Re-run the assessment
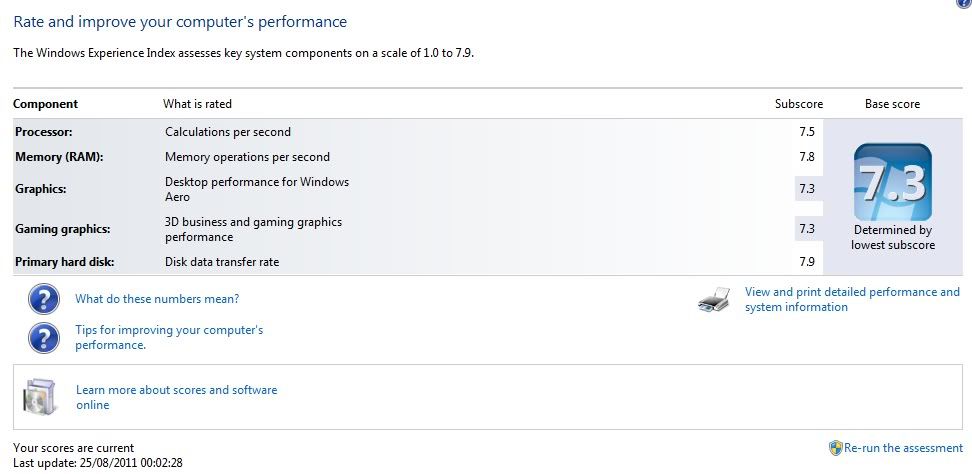Viewport: 972px width, 474px height. click(903, 448)
